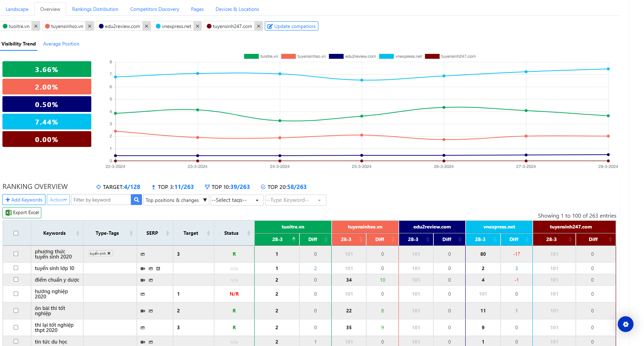
Task: Open the Type Keyword dropdown
Action: click(x=296, y=200)
